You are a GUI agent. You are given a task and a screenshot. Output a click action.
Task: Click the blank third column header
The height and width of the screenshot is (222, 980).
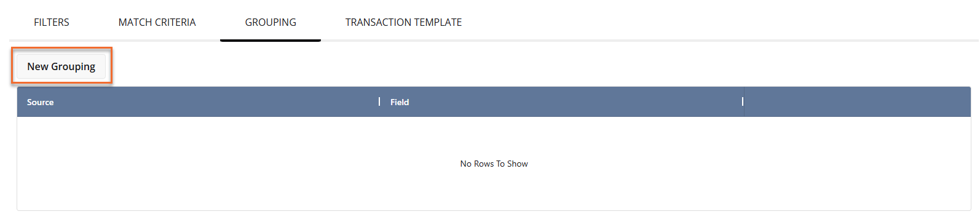(x=857, y=102)
